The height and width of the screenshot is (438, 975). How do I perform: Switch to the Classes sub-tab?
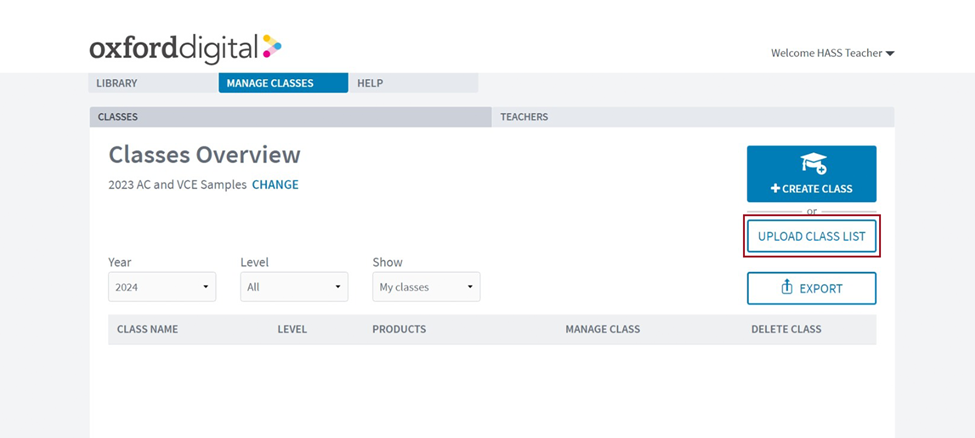(290, 117)
